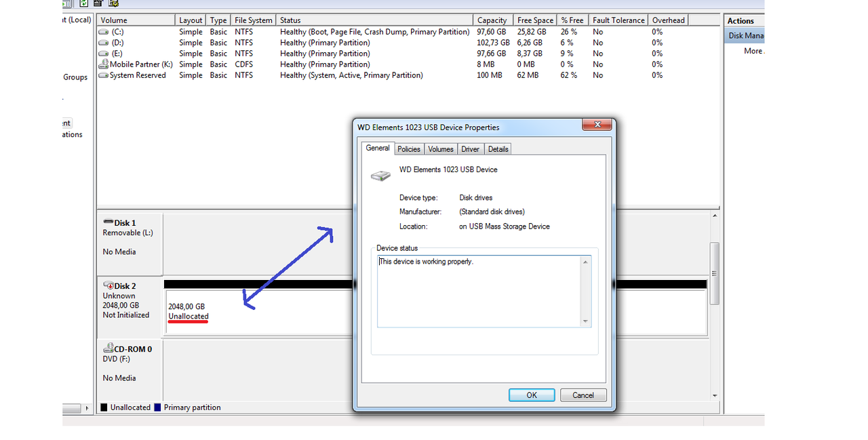Sort by the % Free column header
The width and height of the screenshot is (868, 440).
click(572, 20)
